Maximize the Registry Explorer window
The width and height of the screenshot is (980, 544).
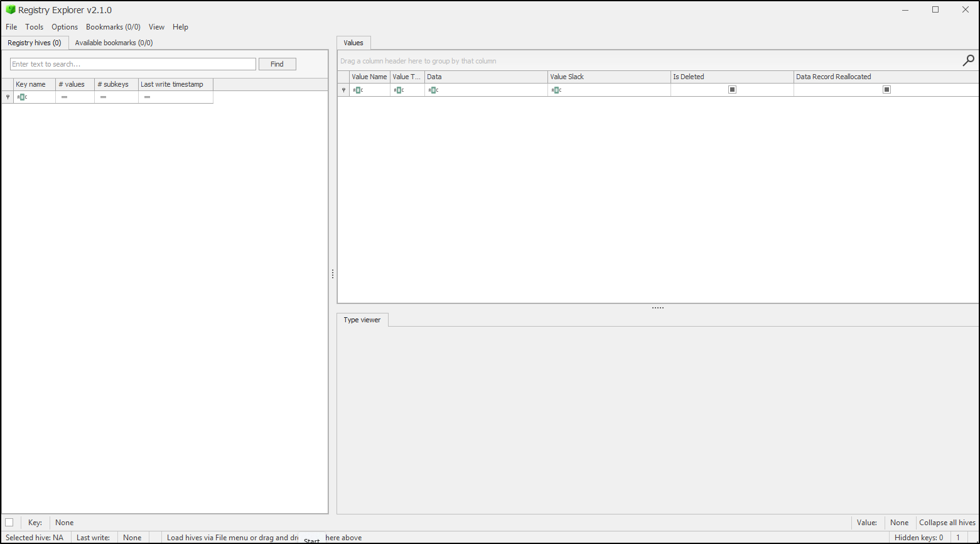[x=935, y=9]
